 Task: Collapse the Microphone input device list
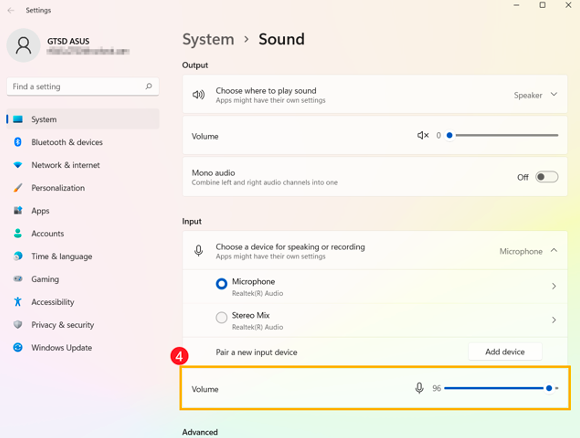point(554,251)
